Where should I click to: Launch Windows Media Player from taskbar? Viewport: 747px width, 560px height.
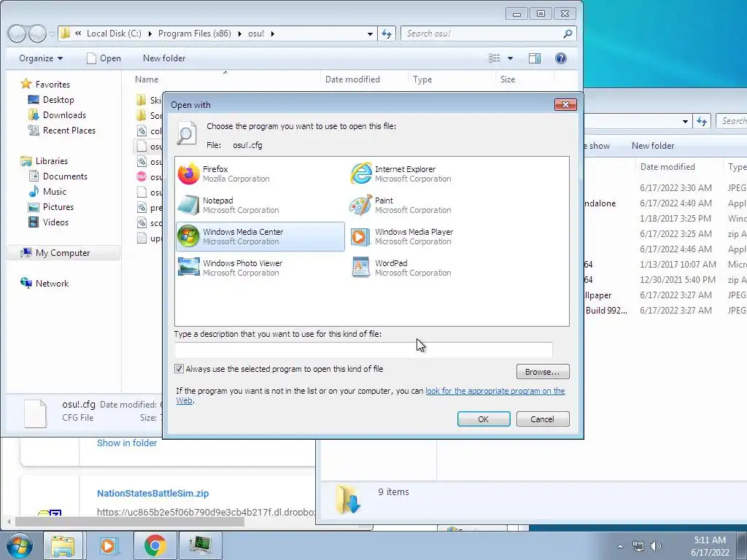pos(109,545)
